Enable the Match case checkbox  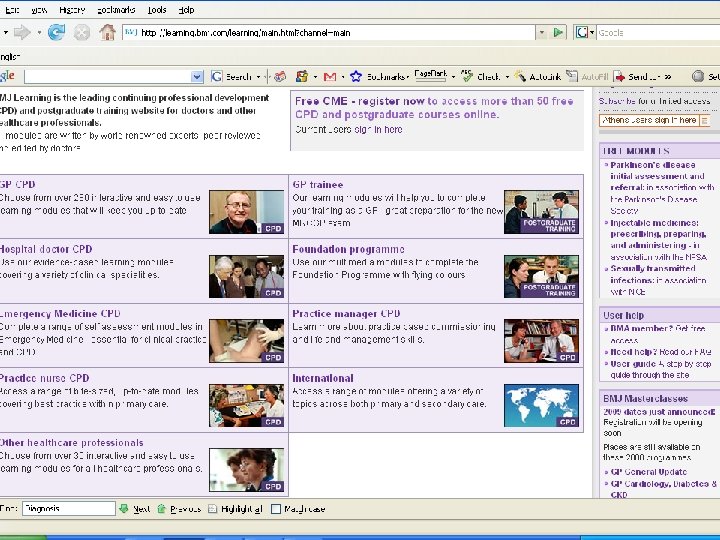(276, 509)
